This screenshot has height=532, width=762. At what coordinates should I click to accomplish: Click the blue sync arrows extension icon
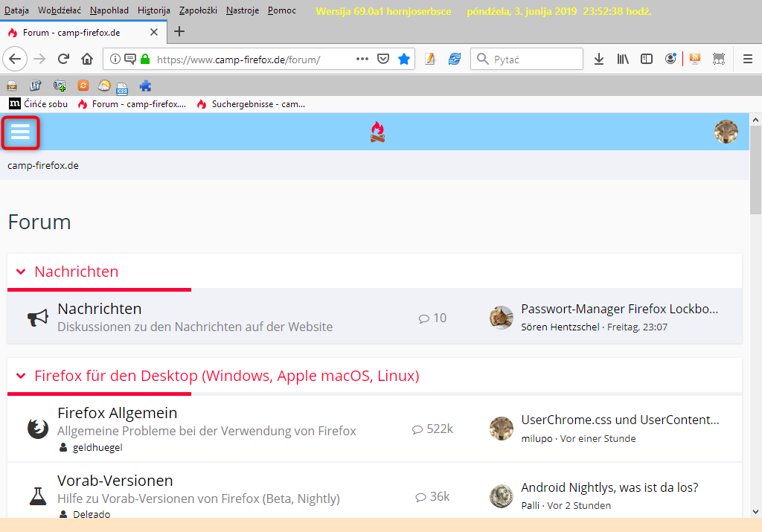pyautogui.click(x=455, y=60)
